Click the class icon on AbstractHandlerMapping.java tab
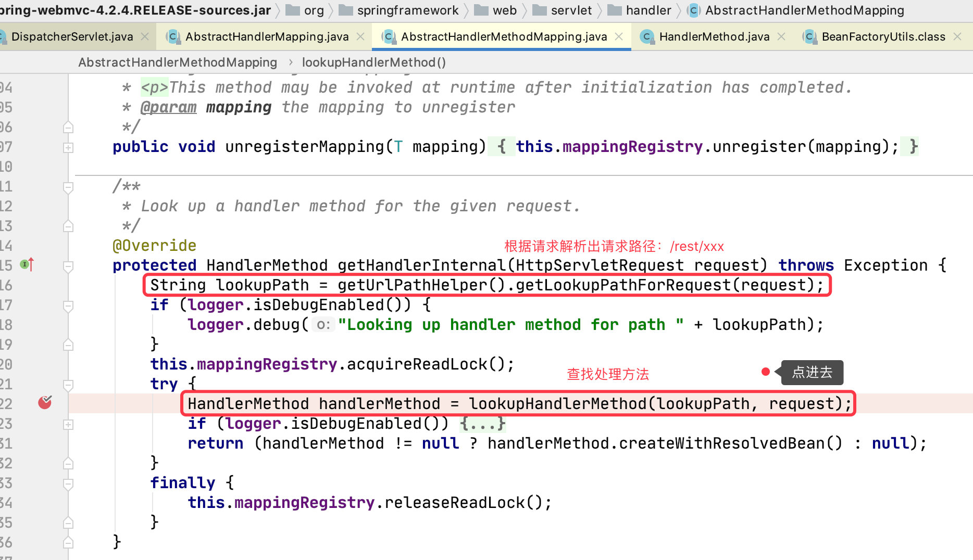Screen dimensions: 973x560 point(173,36)
